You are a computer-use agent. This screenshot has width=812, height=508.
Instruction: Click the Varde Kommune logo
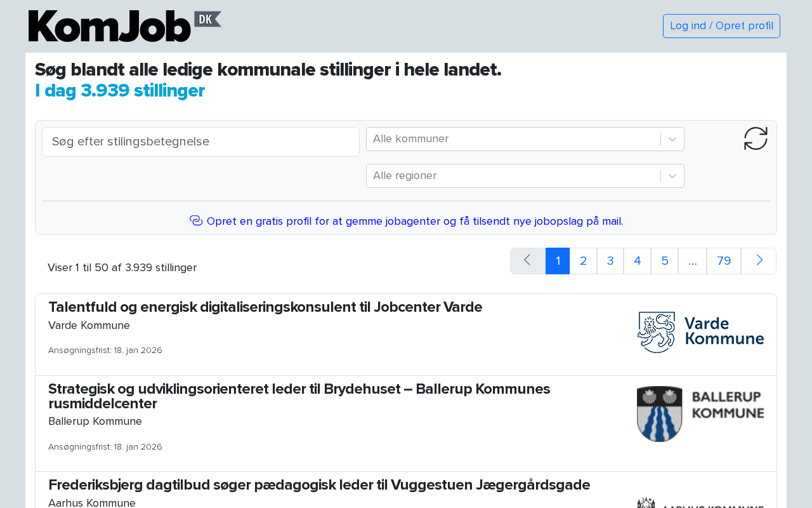pyautogui.click(x=700, y=332)
